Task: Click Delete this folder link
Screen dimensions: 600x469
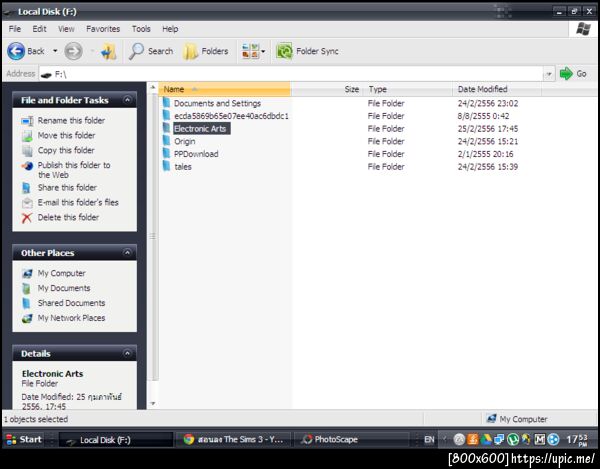Action: click(68, 217)
